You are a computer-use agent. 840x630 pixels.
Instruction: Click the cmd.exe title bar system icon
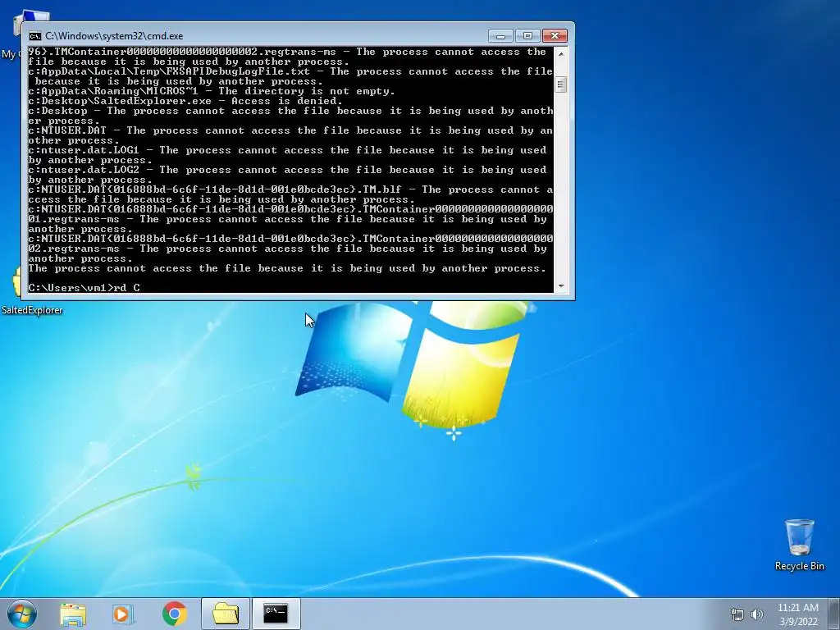tap(34, 36)
